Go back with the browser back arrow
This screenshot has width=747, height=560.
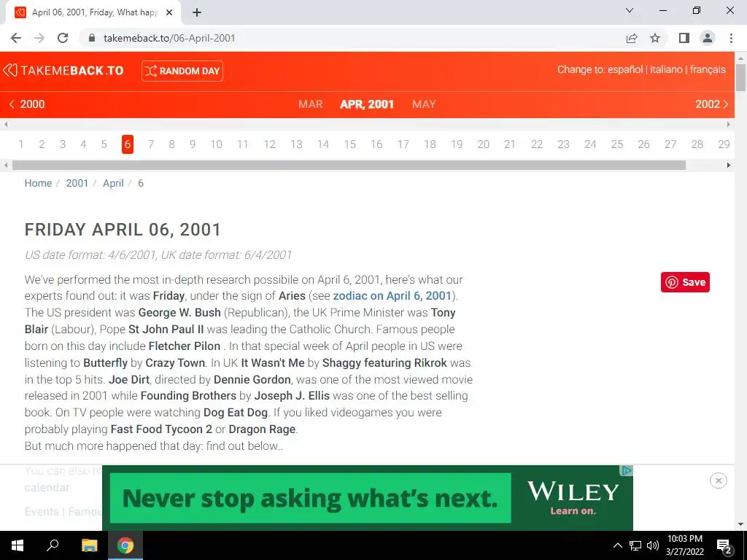[x=16, y=38]
